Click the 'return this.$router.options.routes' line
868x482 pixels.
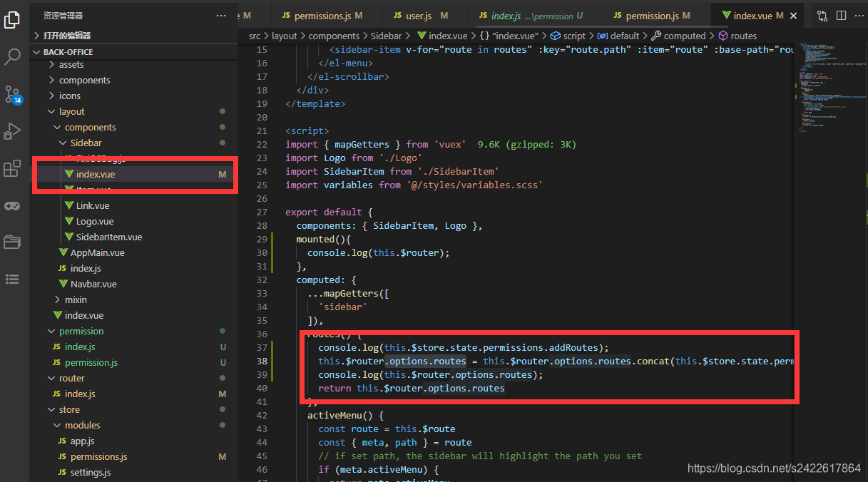pos(412,388)
